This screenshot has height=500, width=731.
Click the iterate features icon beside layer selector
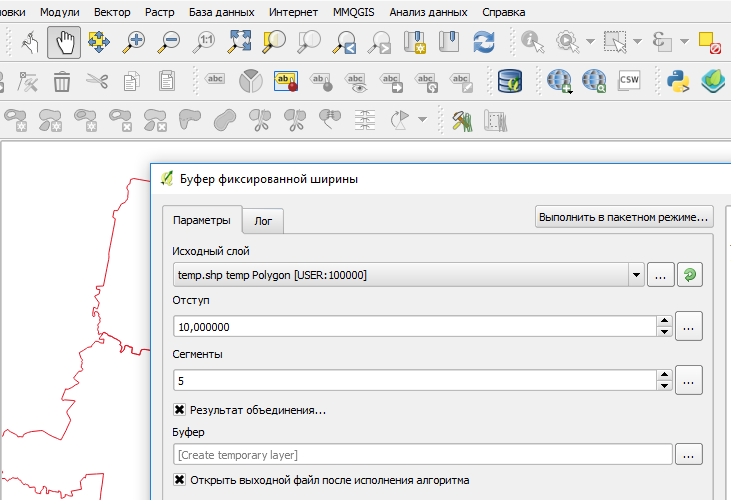(x=689, y=275)
